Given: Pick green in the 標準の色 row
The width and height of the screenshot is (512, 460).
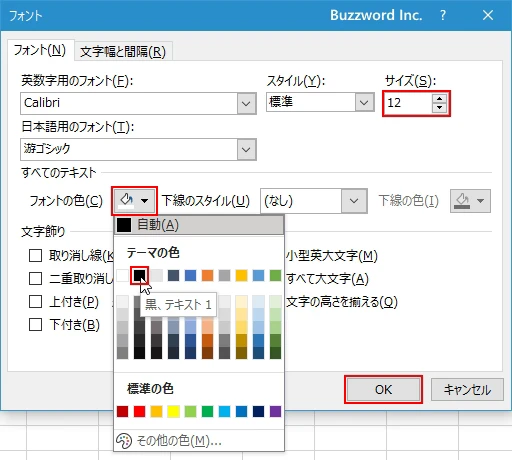Looking at the screenshot, I should click(x=207, y=411).
